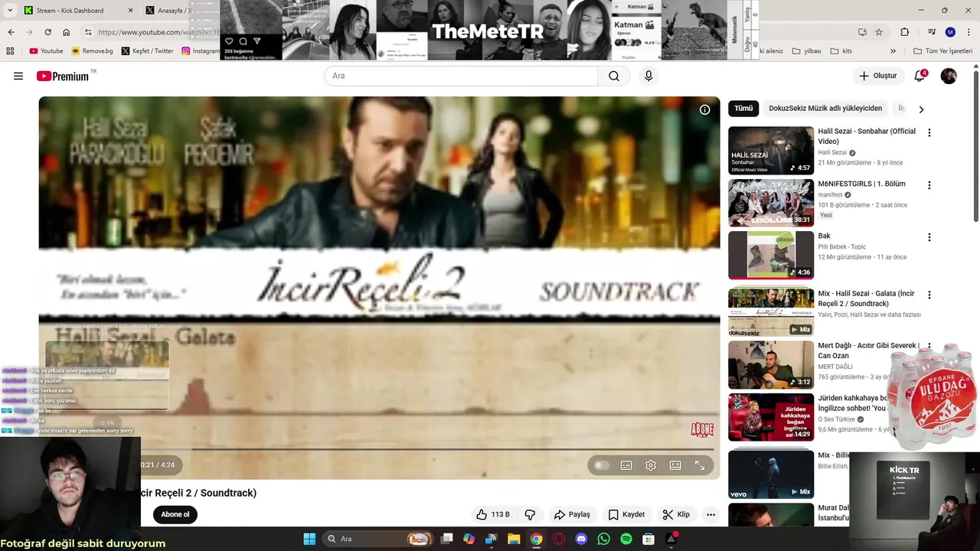Click Kaydet save button
This screenshot has height=551, width=980.
point(626,514)
